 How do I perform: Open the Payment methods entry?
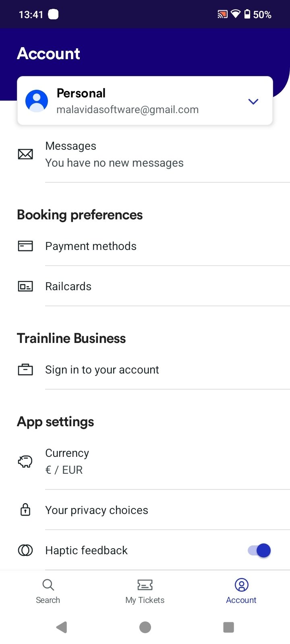[x=91, y=246]
